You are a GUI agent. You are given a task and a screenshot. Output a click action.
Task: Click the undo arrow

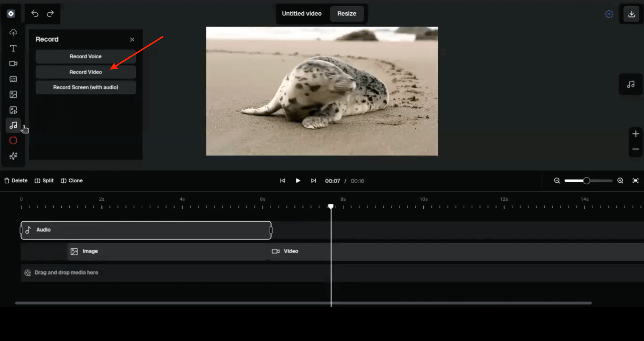(x=35, y=14)
